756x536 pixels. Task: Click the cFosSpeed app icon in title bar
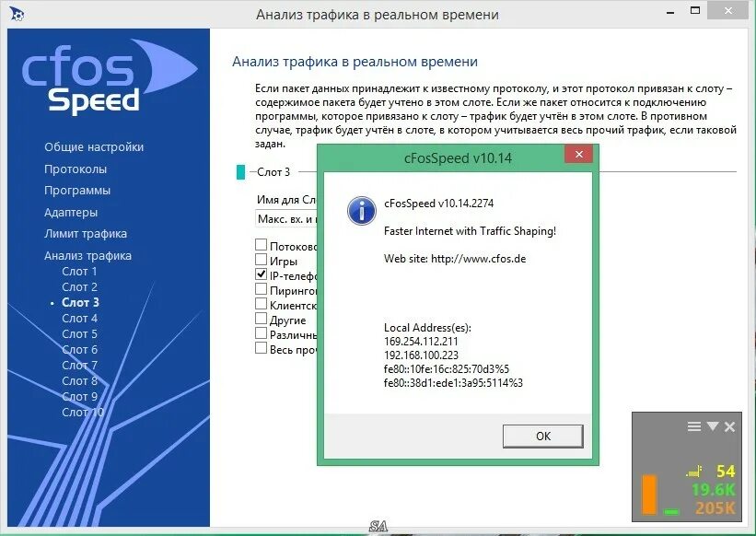pyautogui.click(x=17, y=15)
